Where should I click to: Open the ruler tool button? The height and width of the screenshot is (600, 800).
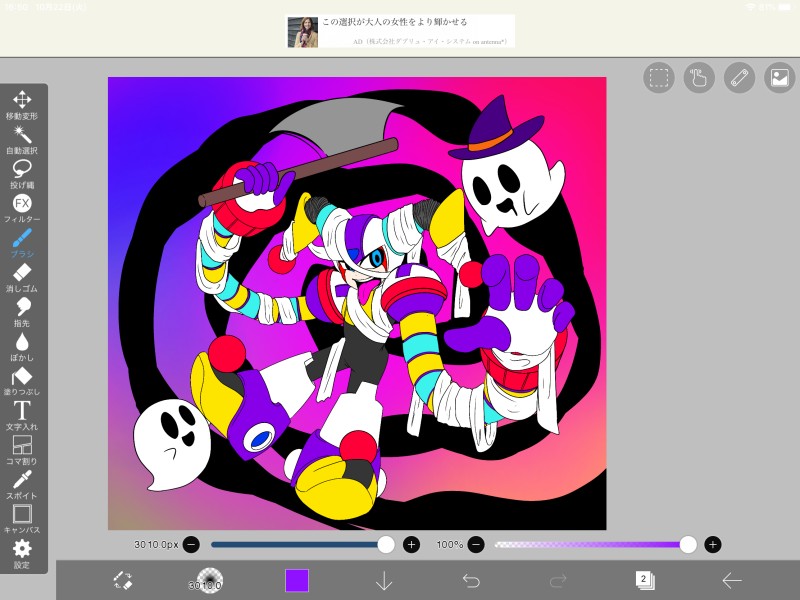click(x=739, y=78)
